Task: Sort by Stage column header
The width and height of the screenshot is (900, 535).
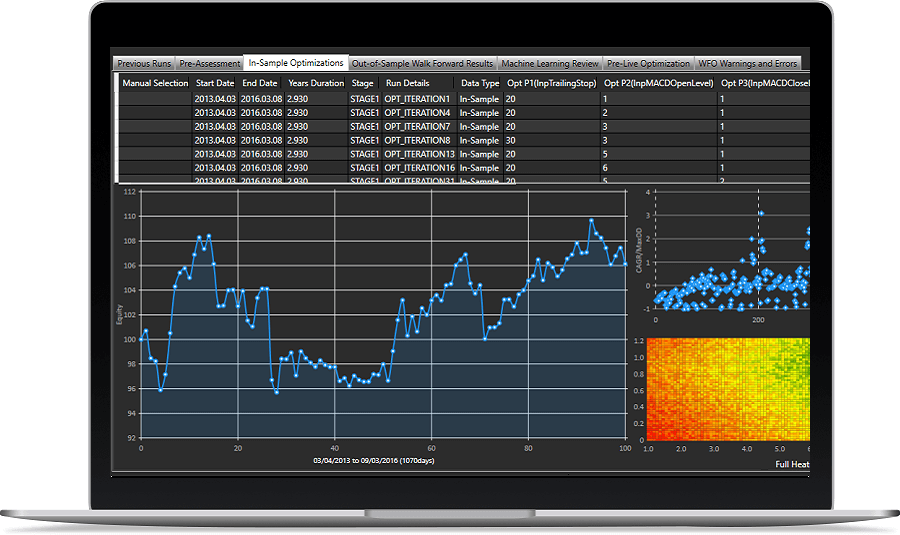Action: [362, 83]
